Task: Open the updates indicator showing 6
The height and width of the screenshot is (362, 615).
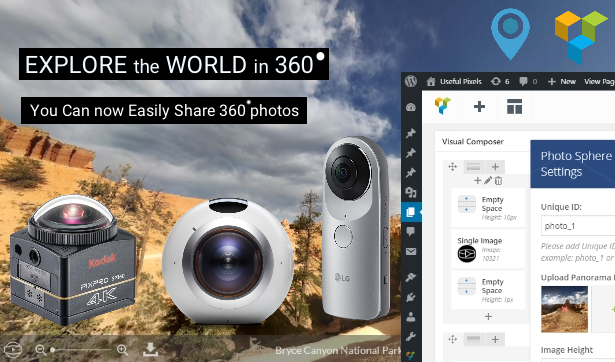Action: pos(500,81)
